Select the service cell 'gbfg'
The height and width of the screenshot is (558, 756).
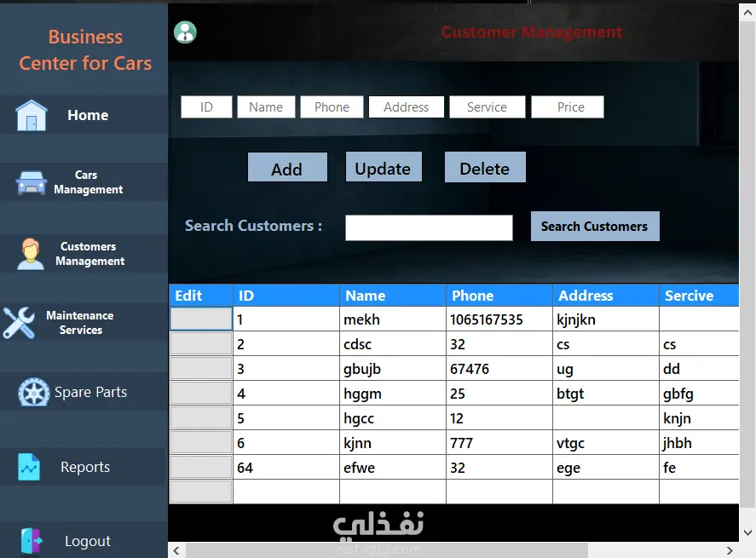[x=699, y=394]
